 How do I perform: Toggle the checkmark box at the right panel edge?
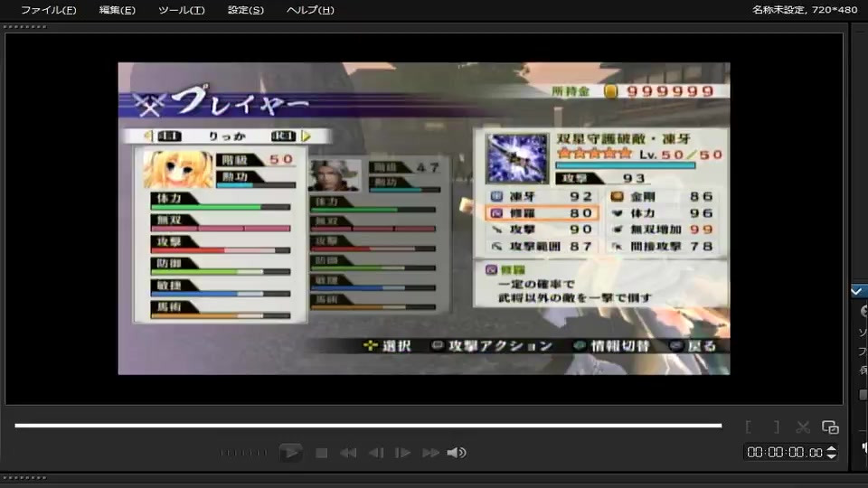click(858, 291)
